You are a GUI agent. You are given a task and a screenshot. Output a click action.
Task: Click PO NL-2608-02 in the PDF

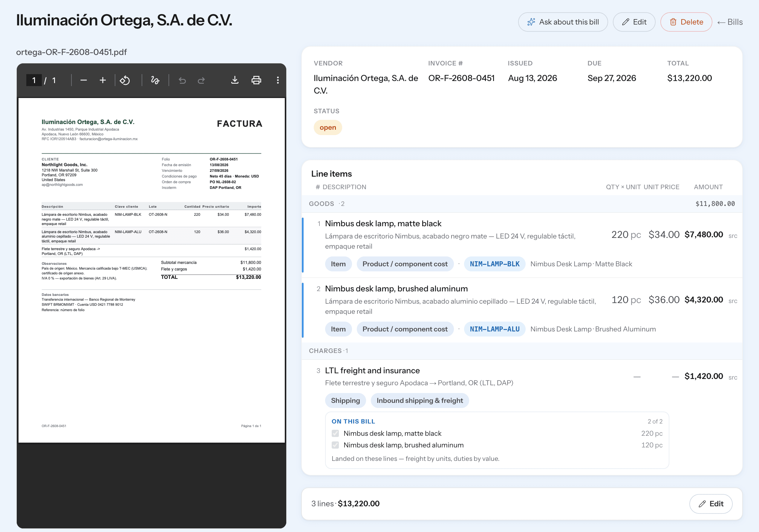[223, 182]
